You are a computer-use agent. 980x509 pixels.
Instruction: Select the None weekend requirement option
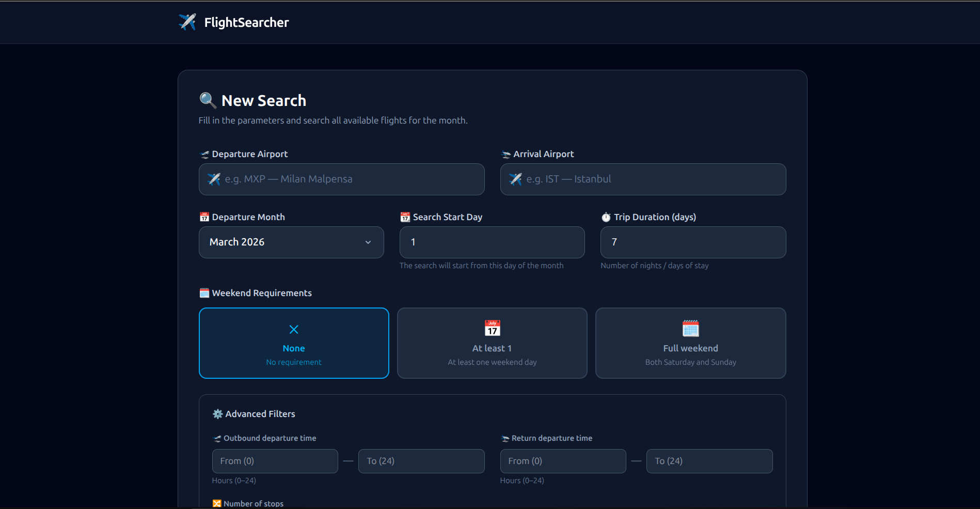coord(293,343)
